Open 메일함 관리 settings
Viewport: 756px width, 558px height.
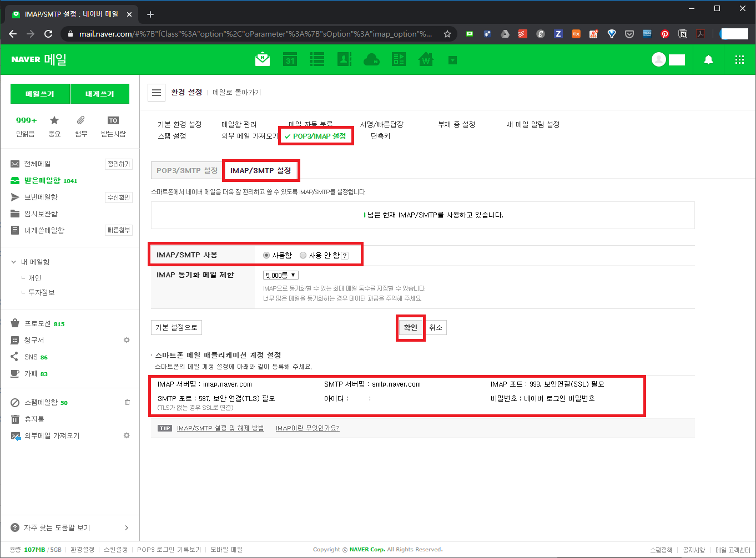click(x=239, y=124)
